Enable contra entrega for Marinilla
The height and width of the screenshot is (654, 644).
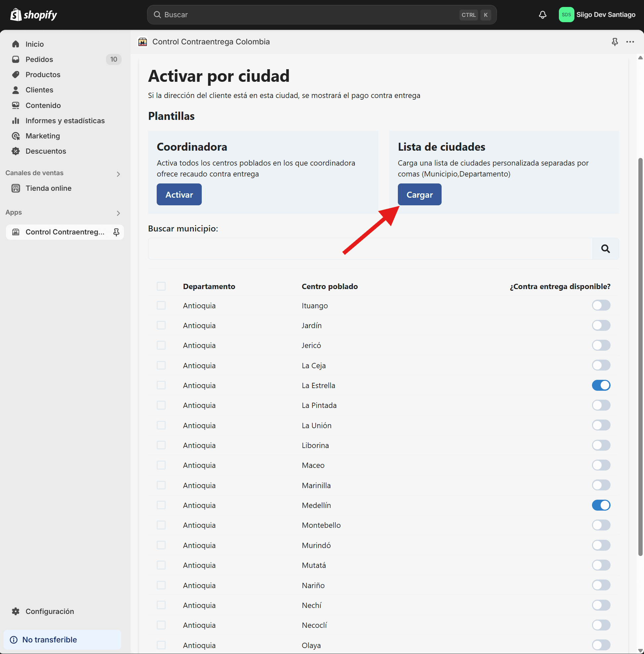(x=601, y=485)
